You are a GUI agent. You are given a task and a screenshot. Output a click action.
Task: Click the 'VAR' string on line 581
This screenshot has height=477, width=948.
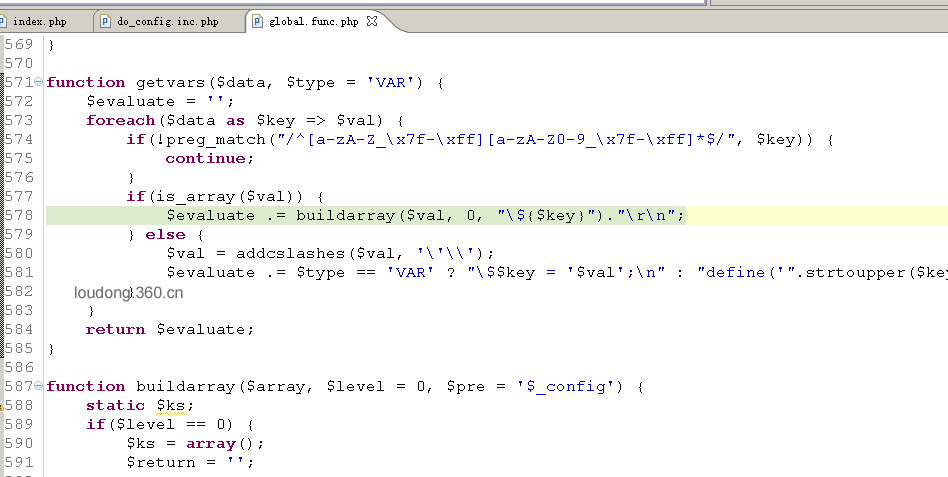coord(410,273)
